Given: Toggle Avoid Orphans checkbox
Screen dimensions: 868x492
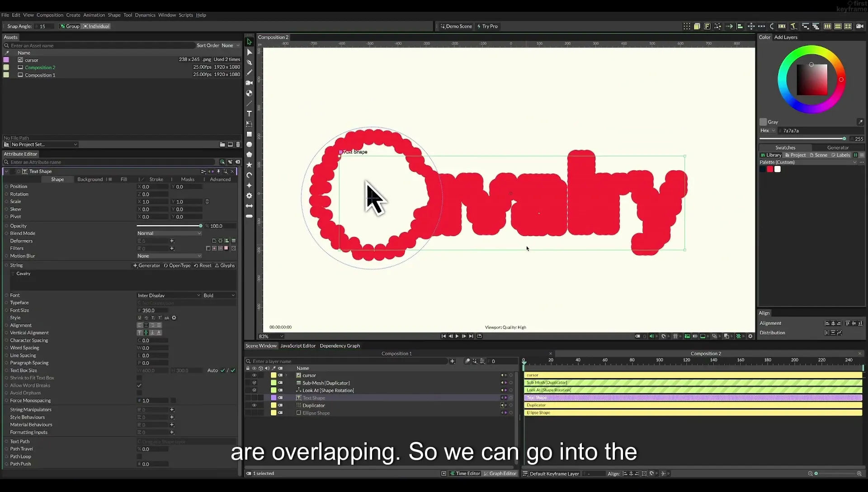Looking at the screenshot, I should coord(139,393).
